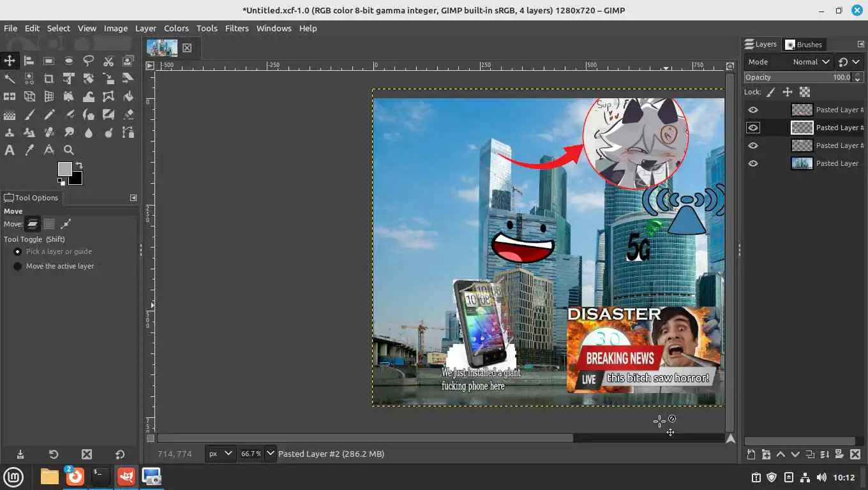868x490 pixels.
Task: Select the Scissors Select tool
Action: 108,61
